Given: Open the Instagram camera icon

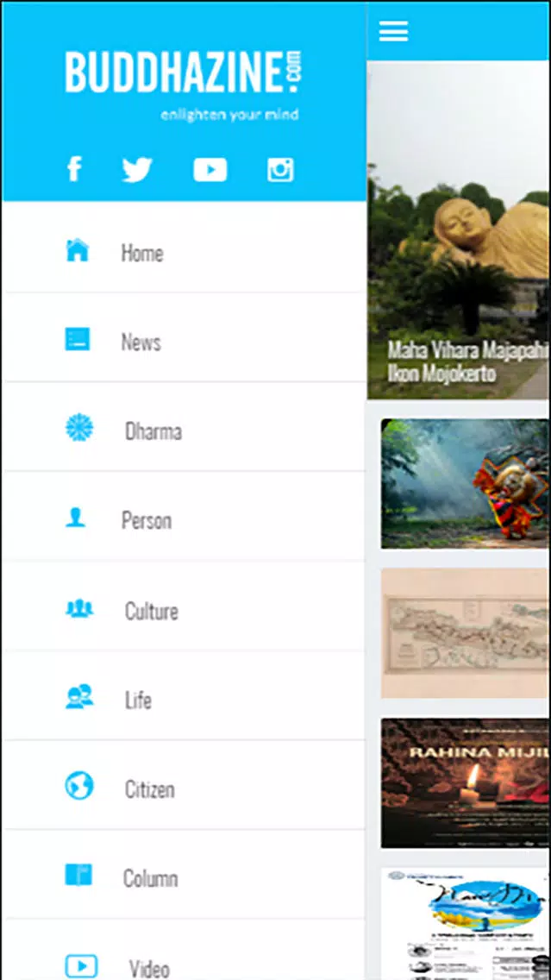Looking at the screenshot, I should [280, 169].
